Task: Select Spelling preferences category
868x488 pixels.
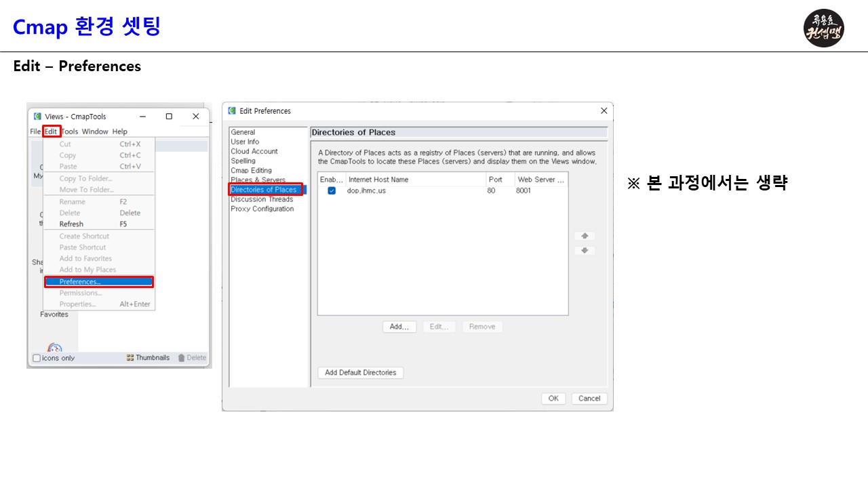Action: pyautogui.click(x=243, y=161)
